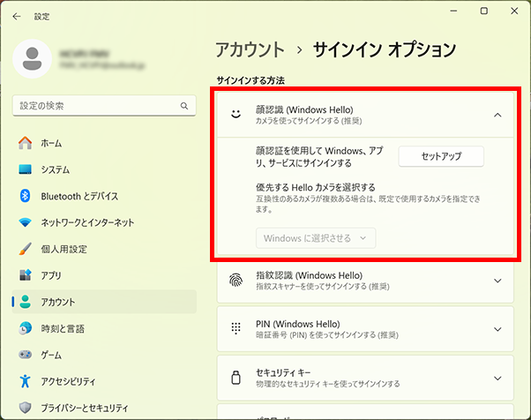Viewport: 531px width, 420px height.
Task: Expand the セキュリティ キー section
Action: pos(497,378)
